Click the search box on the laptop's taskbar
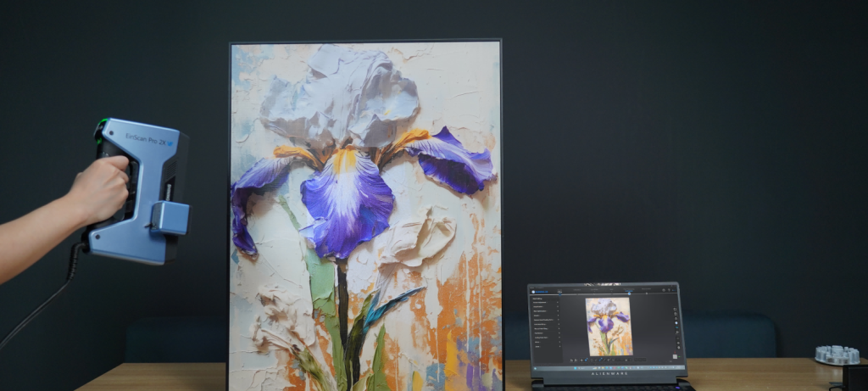This screenshot has height=391, width=868. pyautogui.click(x=586, y=368)
